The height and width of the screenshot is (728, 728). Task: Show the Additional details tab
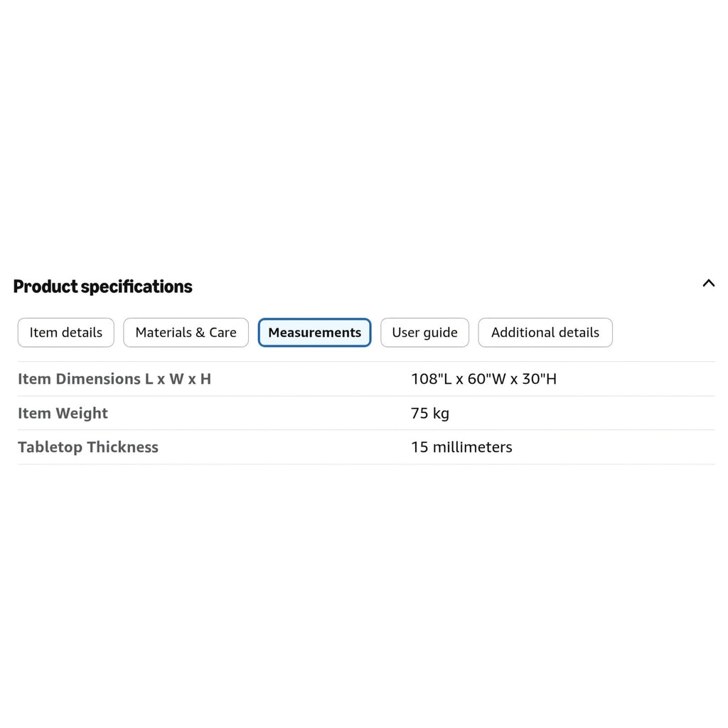(545, 333)
